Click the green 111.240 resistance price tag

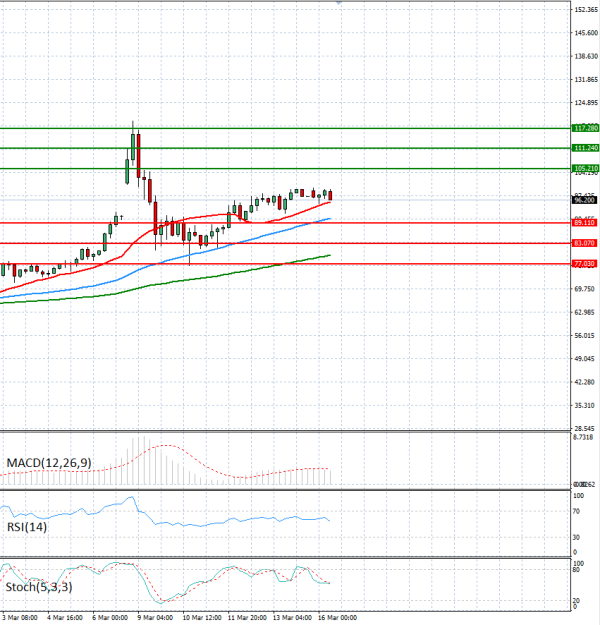pyautogui.click(x=585, y=148)
